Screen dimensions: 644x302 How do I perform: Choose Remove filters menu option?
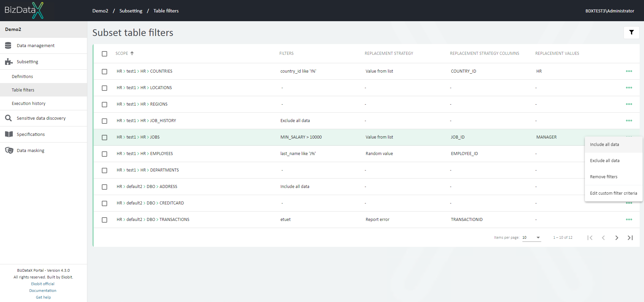click(x=613, y=177)
